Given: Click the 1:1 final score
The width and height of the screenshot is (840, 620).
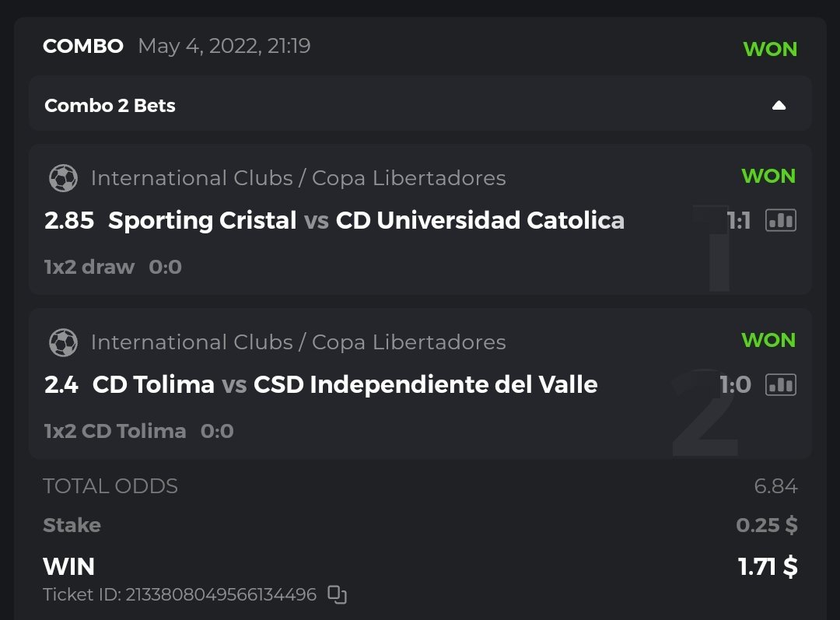Looking at the screenshot, I should coord(737,222).
